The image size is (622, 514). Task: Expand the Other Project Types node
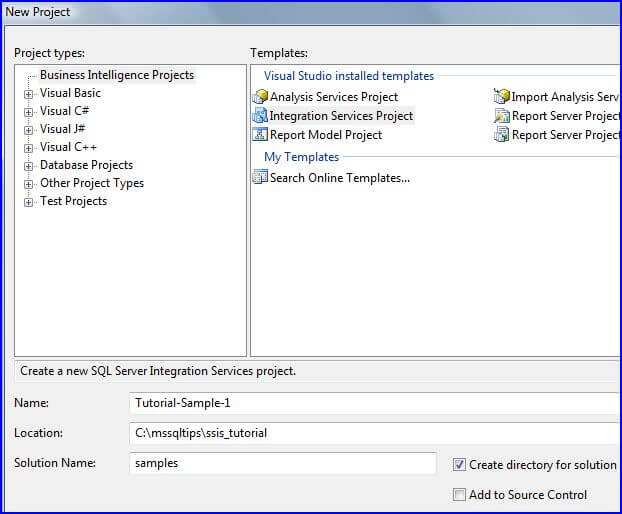28,184
